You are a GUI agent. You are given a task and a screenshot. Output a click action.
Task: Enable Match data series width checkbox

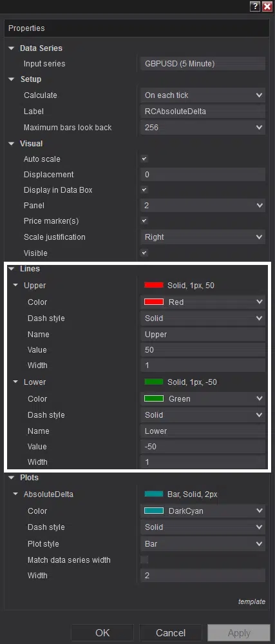(144, 560)
